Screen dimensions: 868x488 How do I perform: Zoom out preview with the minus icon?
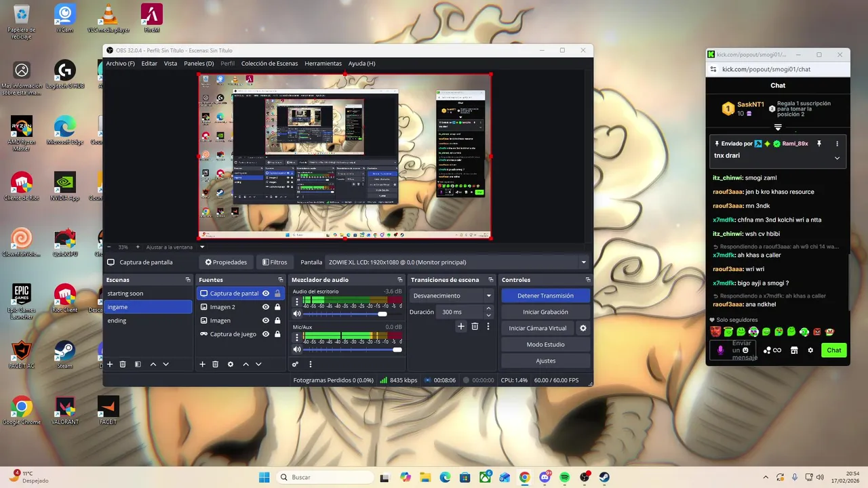pyautogui.click(x=109, y=247)
